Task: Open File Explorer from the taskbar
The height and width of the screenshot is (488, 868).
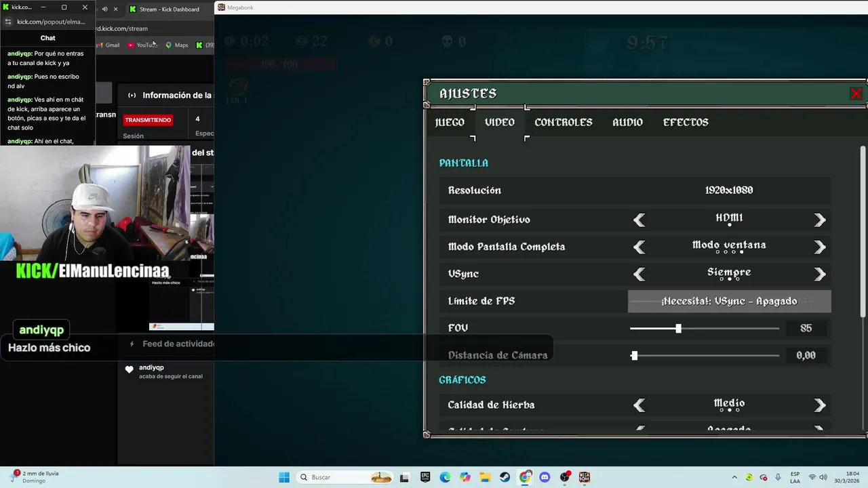Action: click(485, 477)
